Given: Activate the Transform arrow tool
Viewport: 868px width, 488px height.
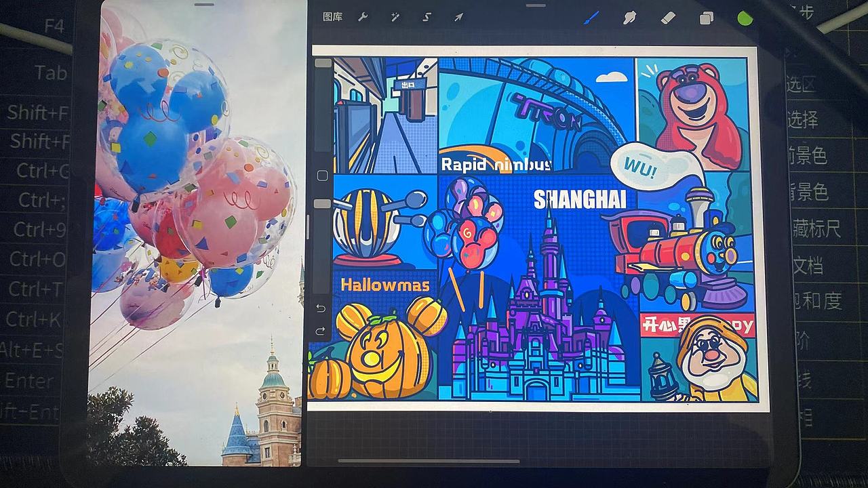Looking at the screenshot, I should click(x=458, y=17).
